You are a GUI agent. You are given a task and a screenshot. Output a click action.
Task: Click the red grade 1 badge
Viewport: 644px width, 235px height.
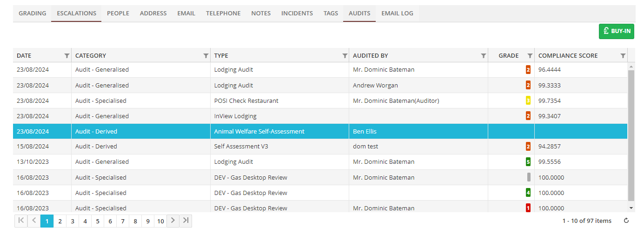coord(528,208)
